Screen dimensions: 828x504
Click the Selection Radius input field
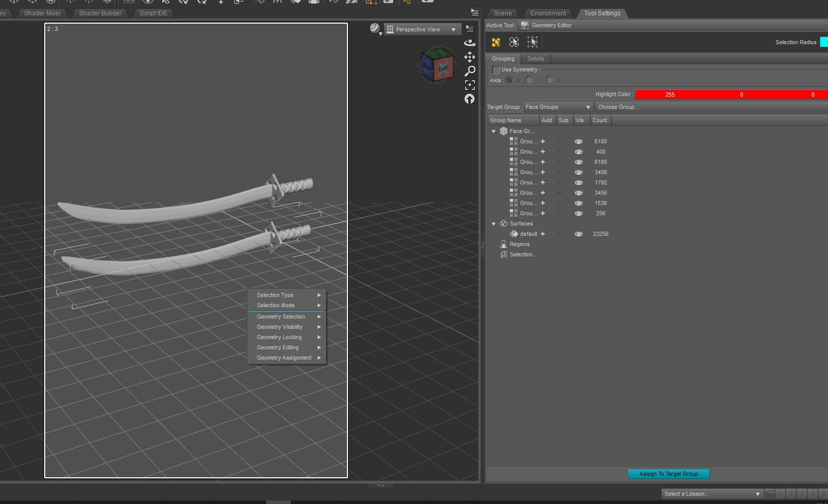pos(823,43)
